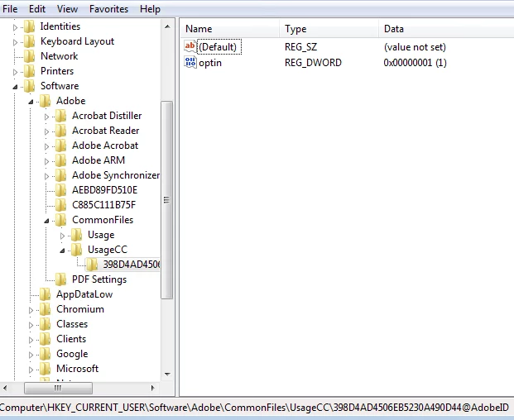The image size is (514, 420).
Task: Click the PDF Settings folder icon
Action: 60,280
